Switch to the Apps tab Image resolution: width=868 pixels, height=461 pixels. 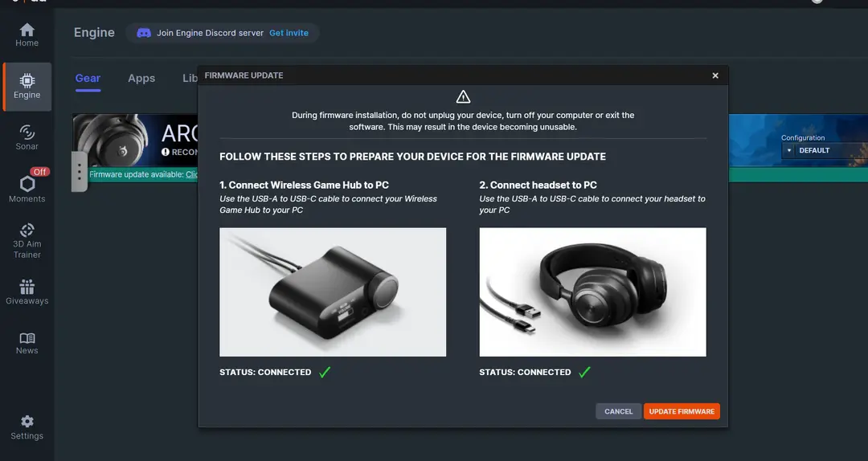pyautogui.click(x=141, y=79)
